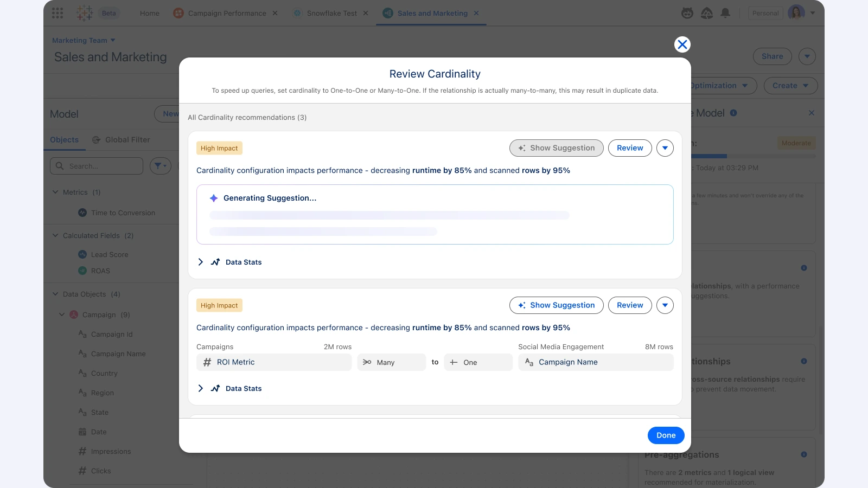Close the Review Cardinality dialog

(x=682, y=44)
